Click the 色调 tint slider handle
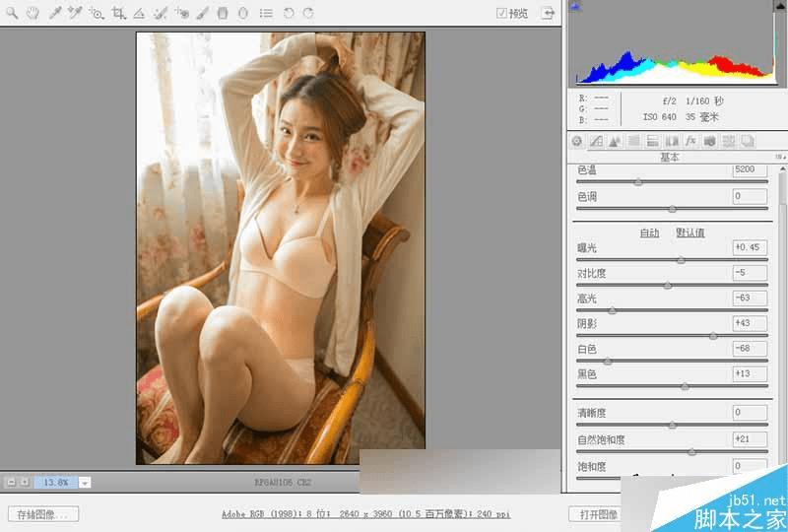 673,209
